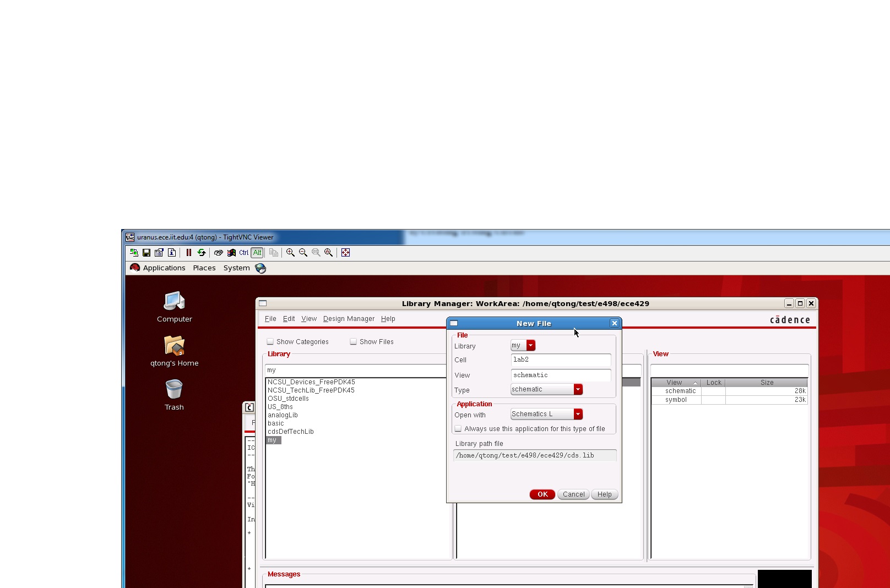Open the Library dropdown showing my
This screenshot has width=890, height=588.
[x=530, y=345]
